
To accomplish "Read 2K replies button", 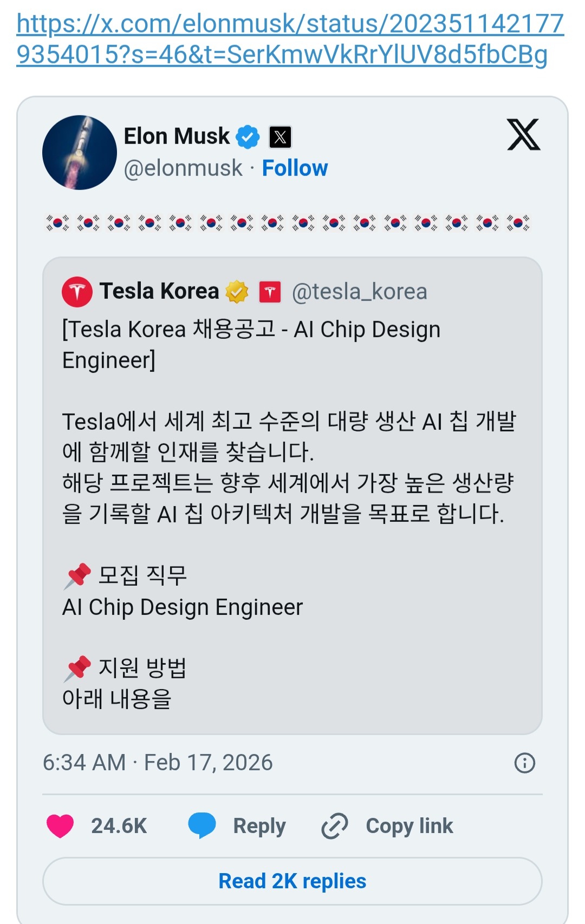I will click(292, 881).
